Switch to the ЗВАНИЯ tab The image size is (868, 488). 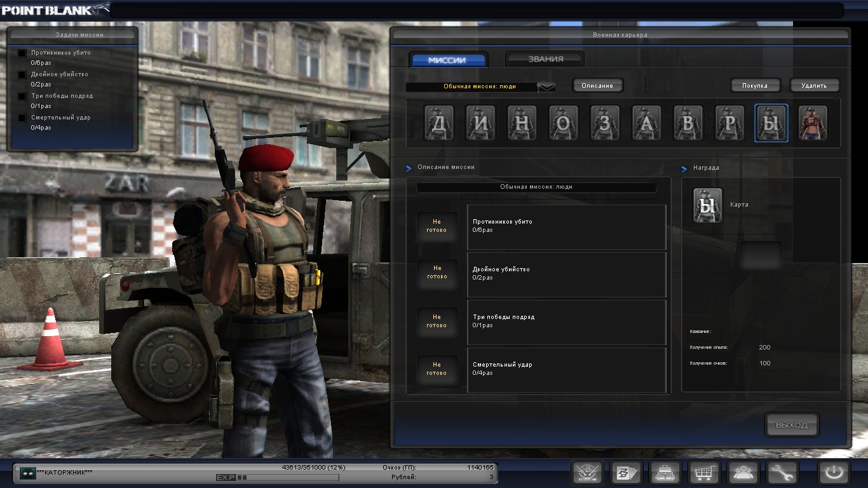pyautogui.click(x=545, y=59)
